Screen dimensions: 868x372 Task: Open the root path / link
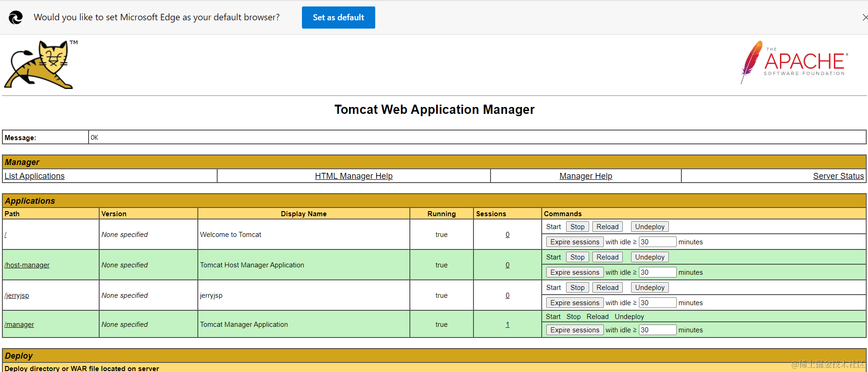(x=6, y=235)
